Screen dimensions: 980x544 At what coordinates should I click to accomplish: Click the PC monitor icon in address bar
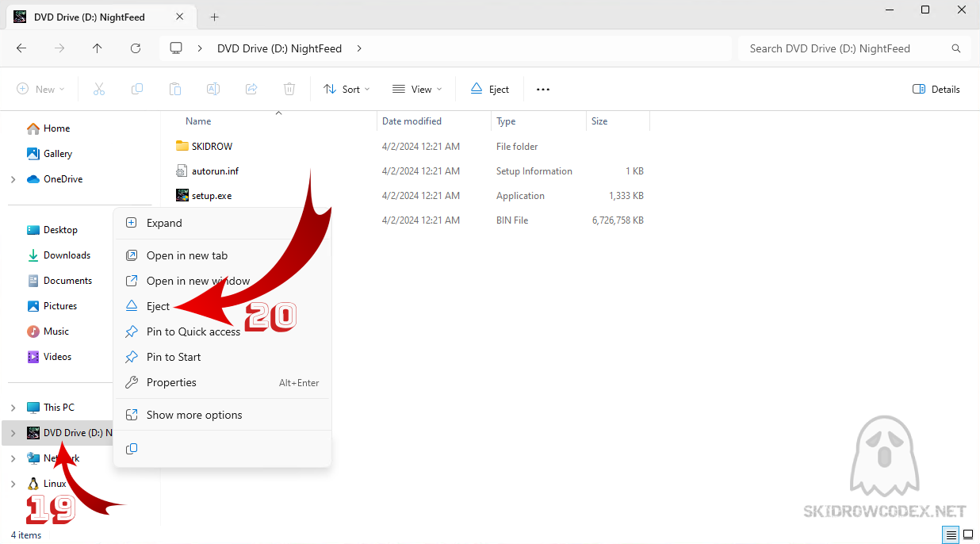click(x=176, y=48)
